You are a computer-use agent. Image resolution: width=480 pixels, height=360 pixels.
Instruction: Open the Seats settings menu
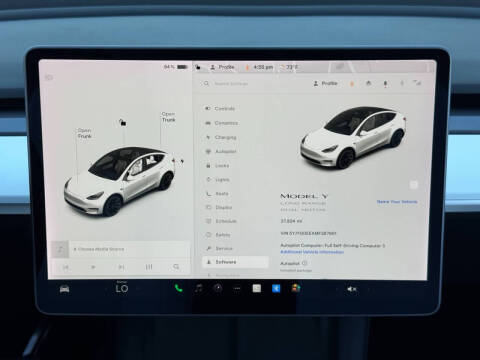(217, 194)
